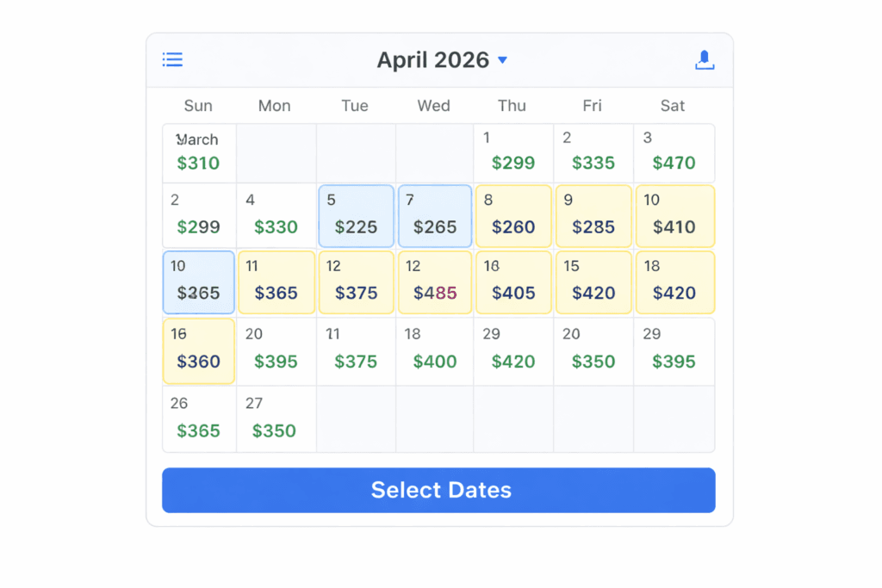The height and width of the screenshot is (588, 882).
Task: Click the notification bell icon
Action: coord(705,59)
